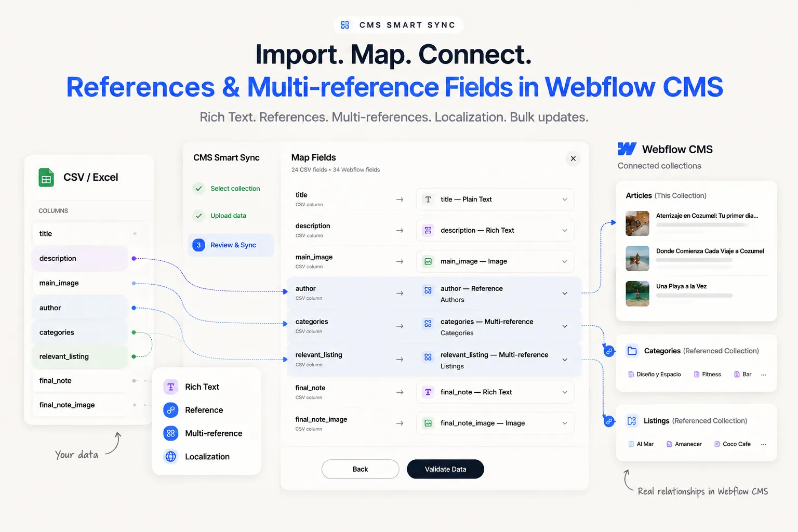
Task: Open Aterrizaje en Cozumel article thumbnail
Action: tap(637, 223)
